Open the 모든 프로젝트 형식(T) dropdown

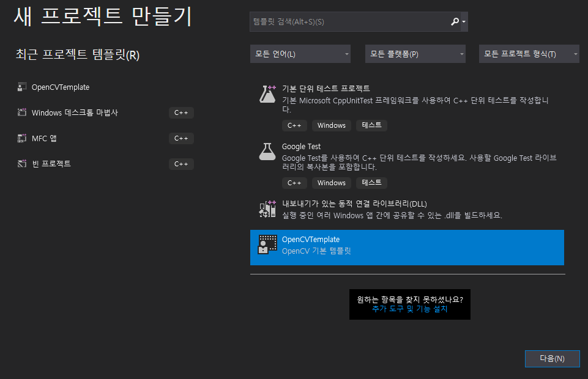529,54
